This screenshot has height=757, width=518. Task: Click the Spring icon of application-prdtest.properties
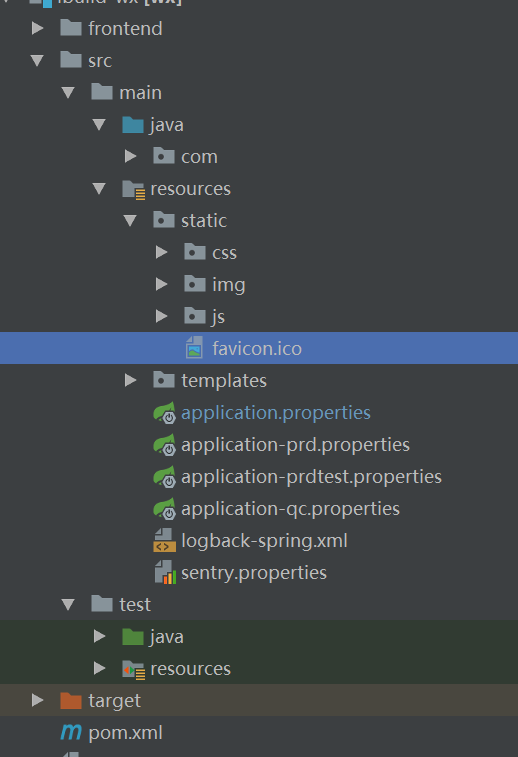[x=165, y=477]
